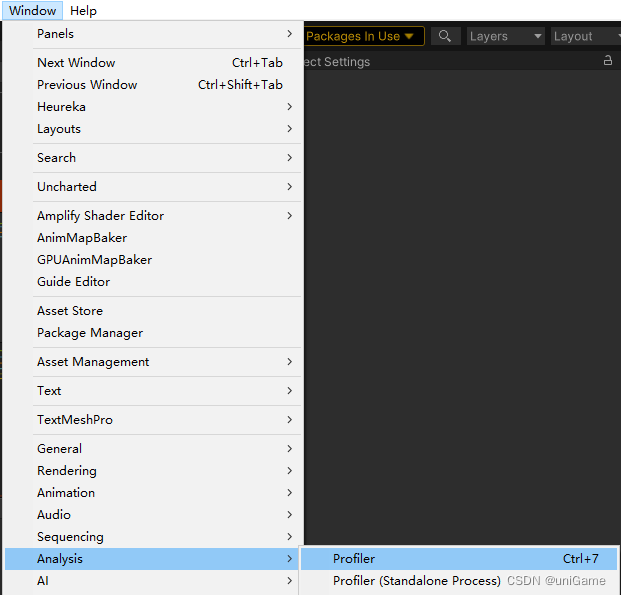This screenshot has width=621, height=595.
Task: Launch GPUAnimMapBaker window
Action: [x=152, y=260]
